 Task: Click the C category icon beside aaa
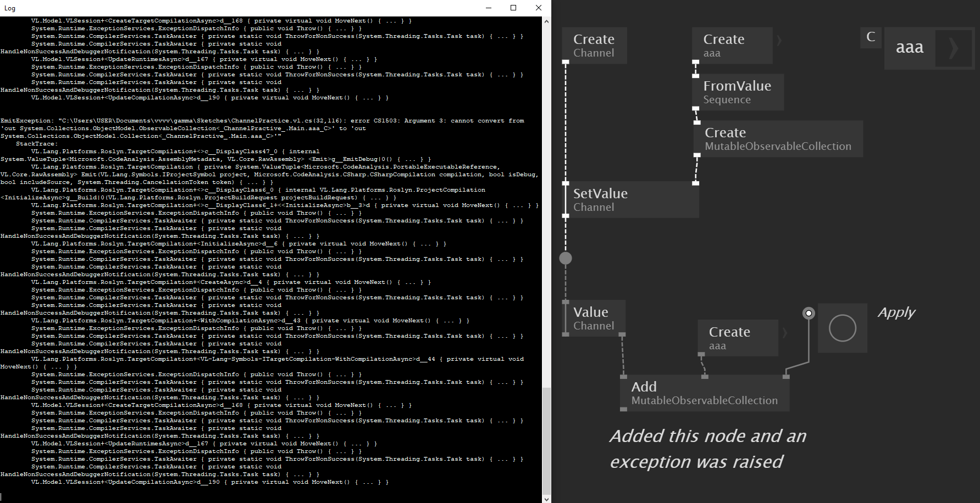point(871,37)
